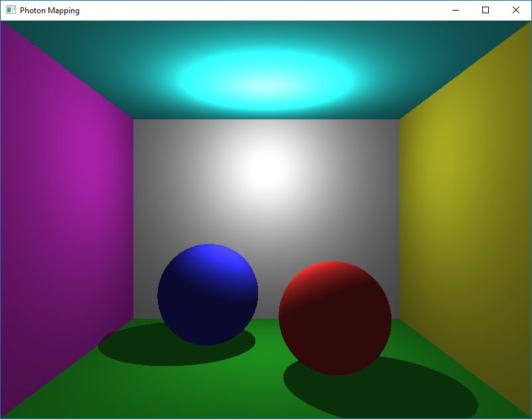
Task: Maximize the Photon Mapping window
Action: (486, 10)
